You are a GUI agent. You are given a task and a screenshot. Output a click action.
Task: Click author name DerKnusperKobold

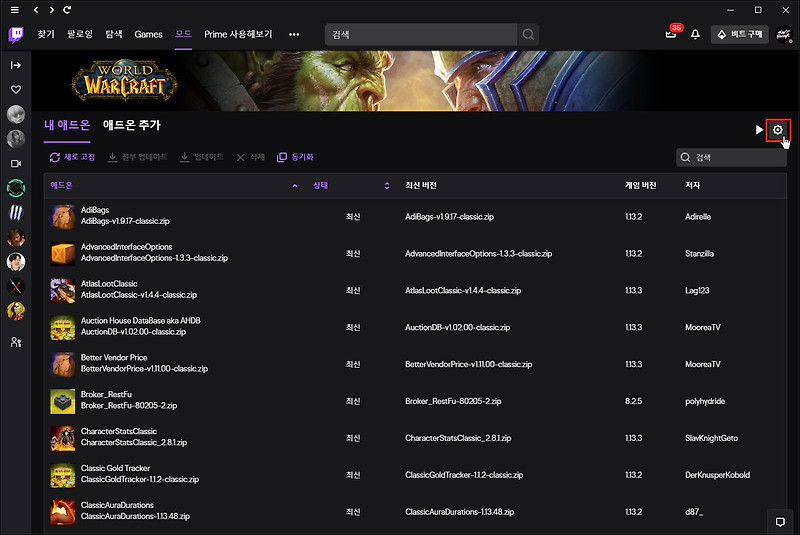coord(717,475)
